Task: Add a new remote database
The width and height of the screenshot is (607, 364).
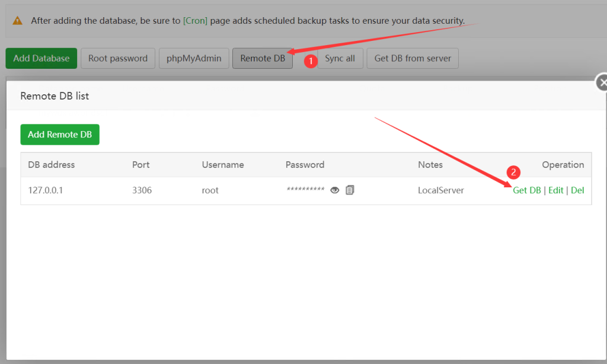Action: [x=60, y=135]
